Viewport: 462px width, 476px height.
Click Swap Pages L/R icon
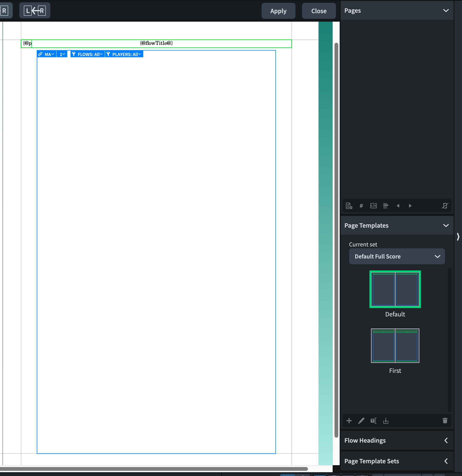coord(373,206)
